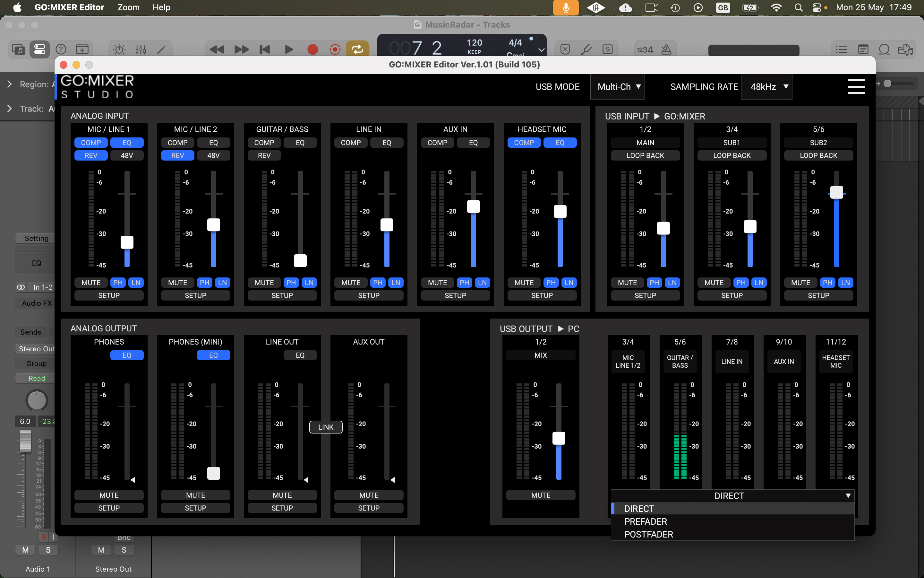Mute the USB OUTPUT 1/2 MIX
Image resolution: width=924 pixels, height=578 pixels.
541,495
